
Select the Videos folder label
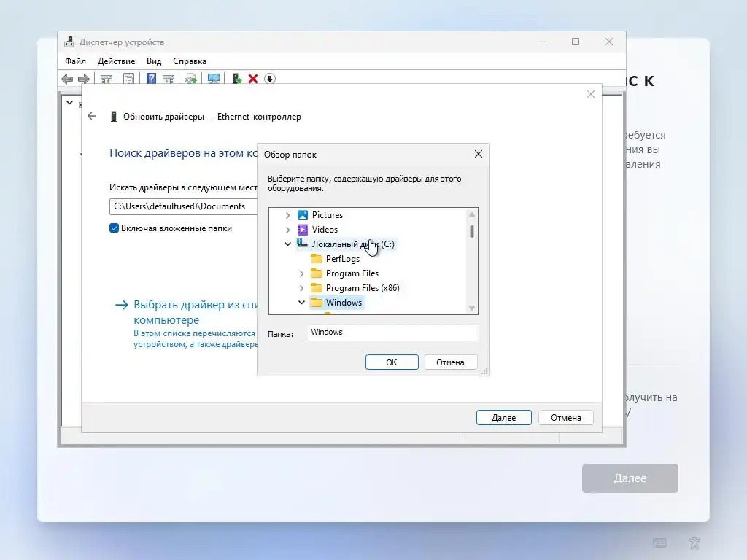[x=325, y=230]
